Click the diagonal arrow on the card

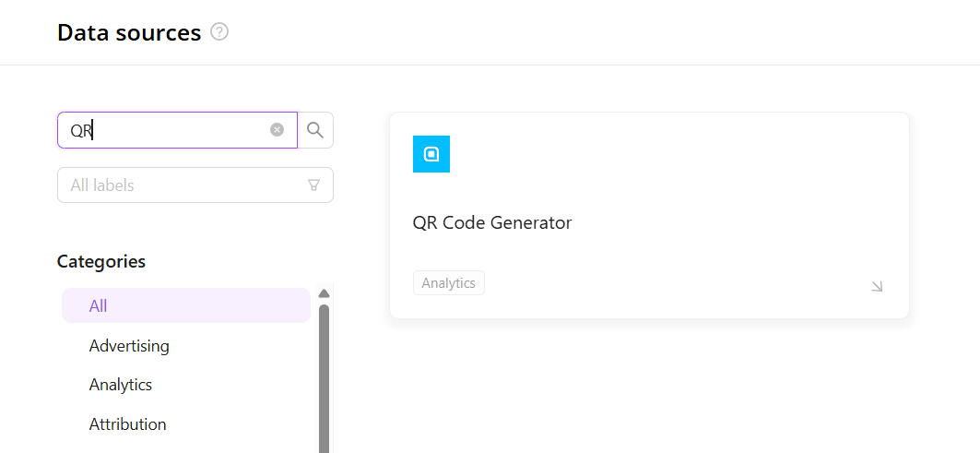(x=877, y=286)
